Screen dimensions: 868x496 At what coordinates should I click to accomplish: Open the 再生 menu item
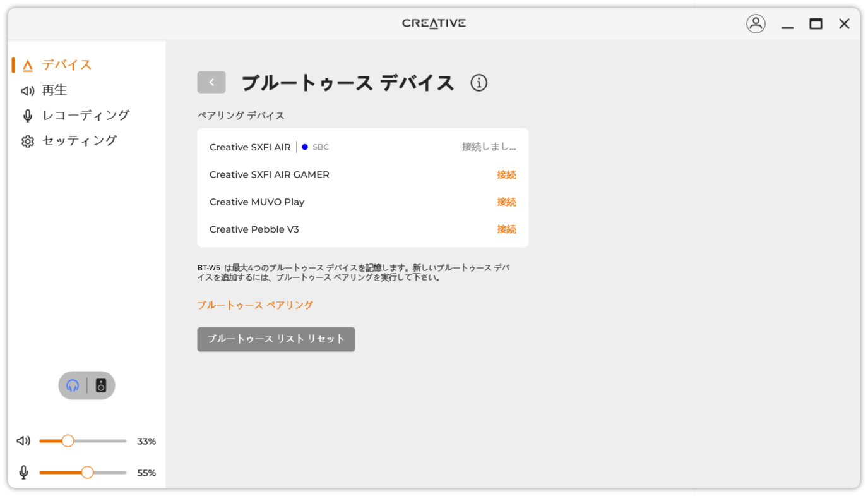click(x=54, y=90)
